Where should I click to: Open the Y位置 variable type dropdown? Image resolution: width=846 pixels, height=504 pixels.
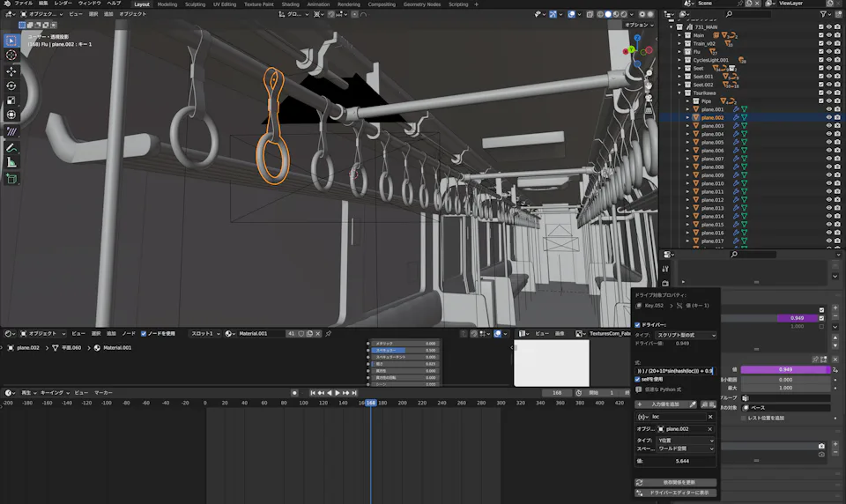(x=684, y=439)
